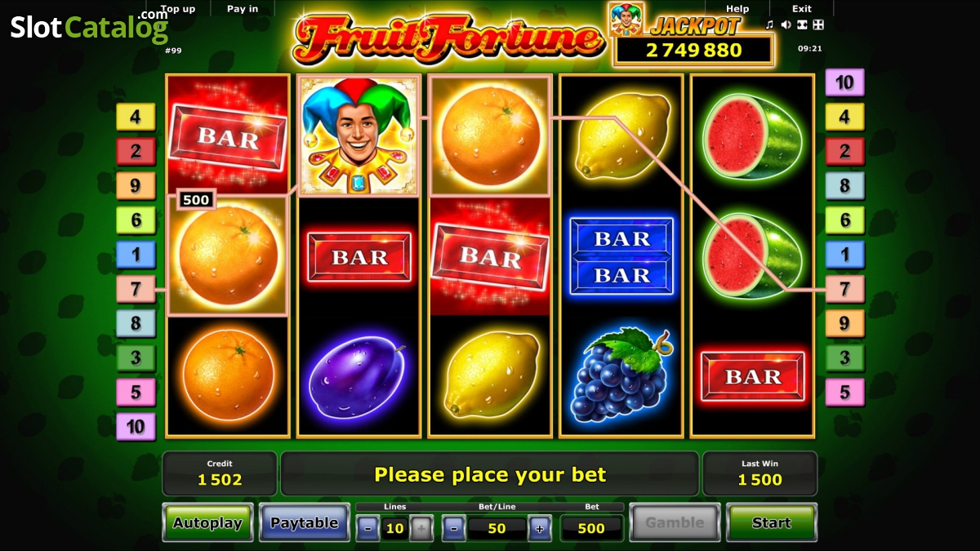Select payline 10 indicator on right side
The width and height of the screenshot is (980, 551).
tap(844, 82)
